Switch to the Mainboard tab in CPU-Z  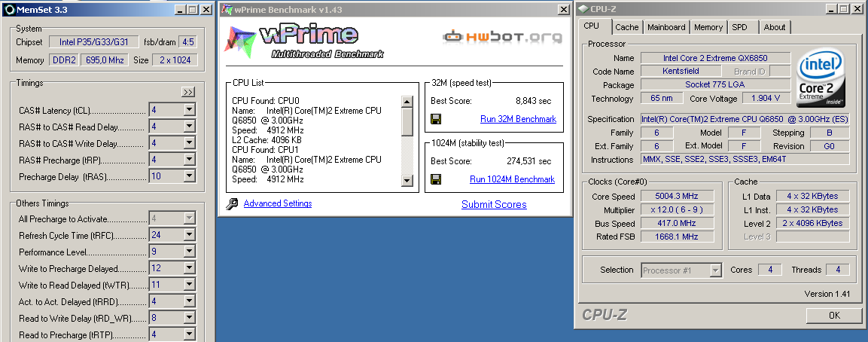tap(666, 27)
